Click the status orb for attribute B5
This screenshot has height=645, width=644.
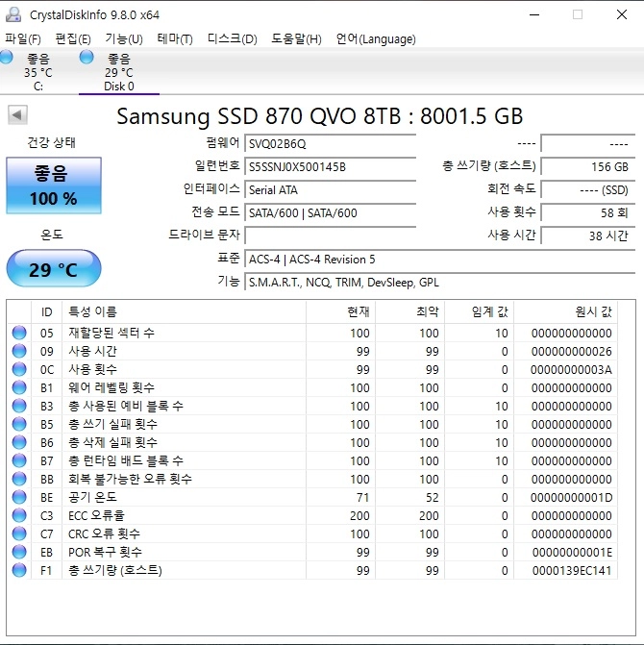(x=19, y=424)
